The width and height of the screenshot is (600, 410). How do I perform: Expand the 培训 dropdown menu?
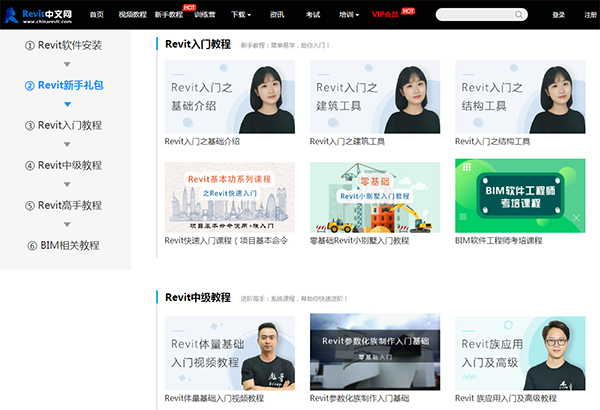click(349, 15)
